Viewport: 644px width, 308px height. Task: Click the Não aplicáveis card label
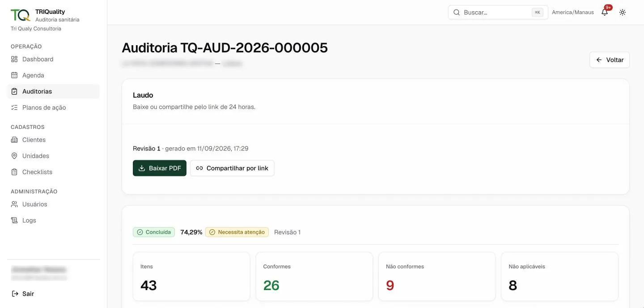527,266
